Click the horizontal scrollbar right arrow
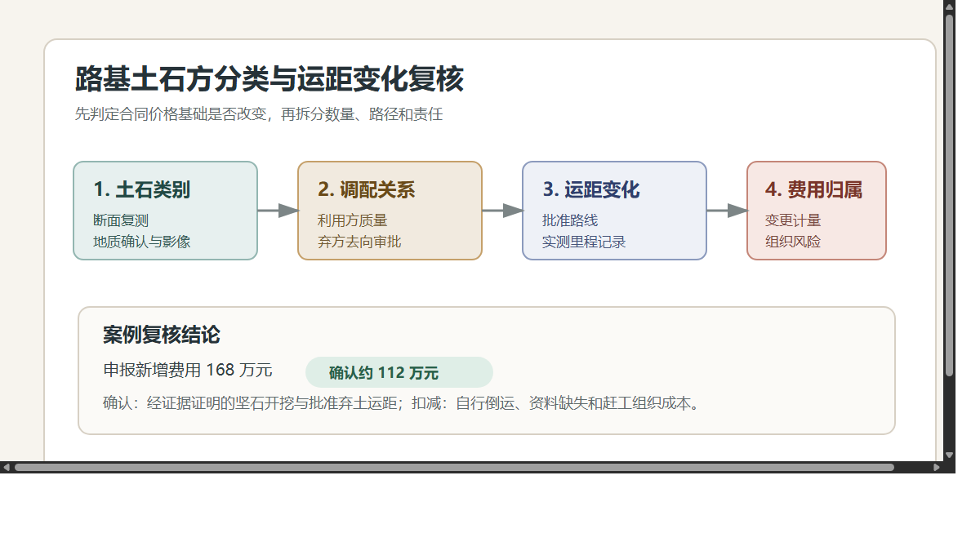Screen dimensions: 980x551 click(x=937, y=467)
